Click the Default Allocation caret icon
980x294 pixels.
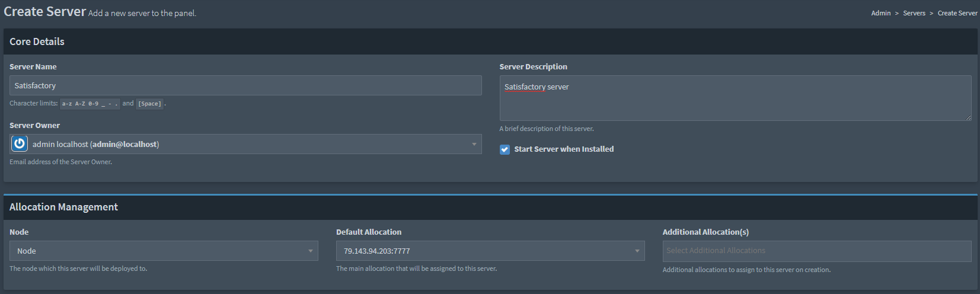[637, 251]
